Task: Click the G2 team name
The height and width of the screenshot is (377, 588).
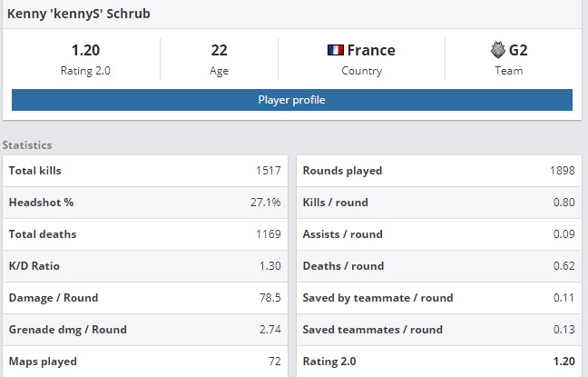Action: pyautogui.click(x=518, y=50)
